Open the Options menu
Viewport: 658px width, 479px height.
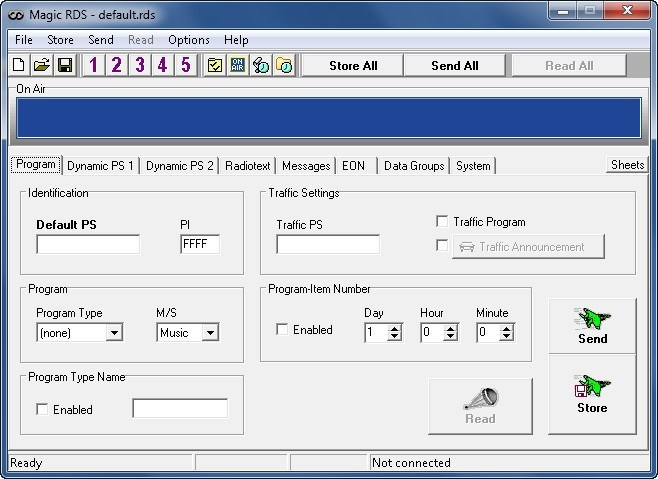click(x=189, y=40)
